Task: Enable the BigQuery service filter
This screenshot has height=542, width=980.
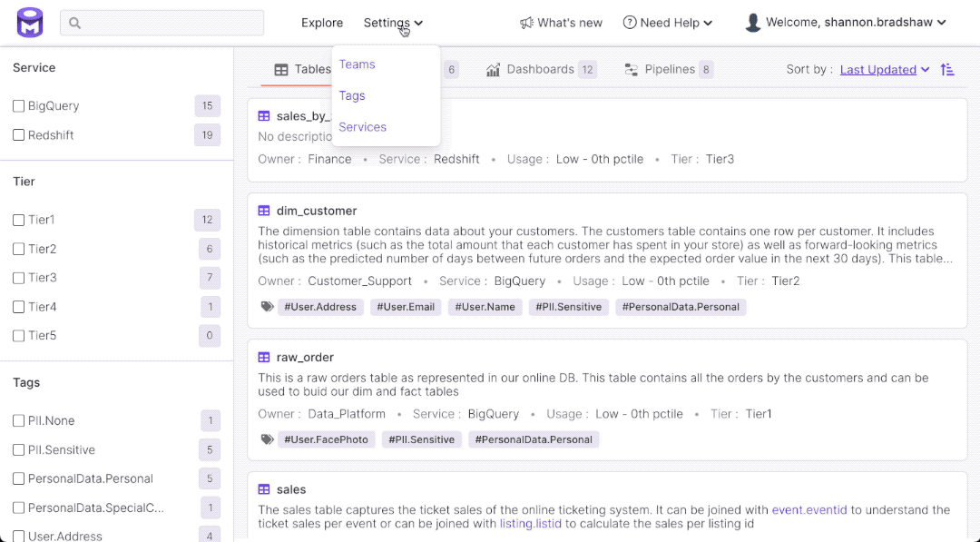Action: [x=19, y=106]
